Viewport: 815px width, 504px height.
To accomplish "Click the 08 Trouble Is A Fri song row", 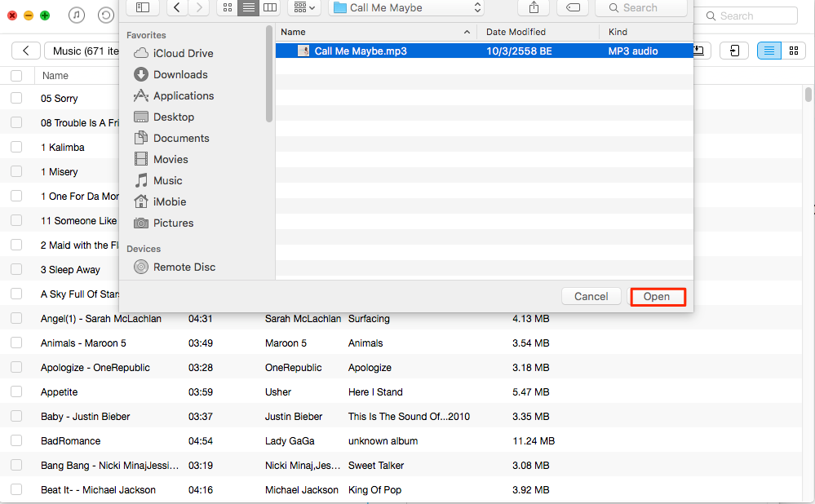I will [x=60, y=122].
